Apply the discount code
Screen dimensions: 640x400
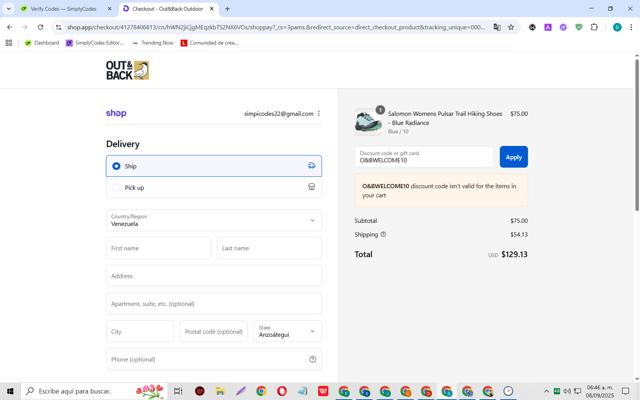pos(513,157)
